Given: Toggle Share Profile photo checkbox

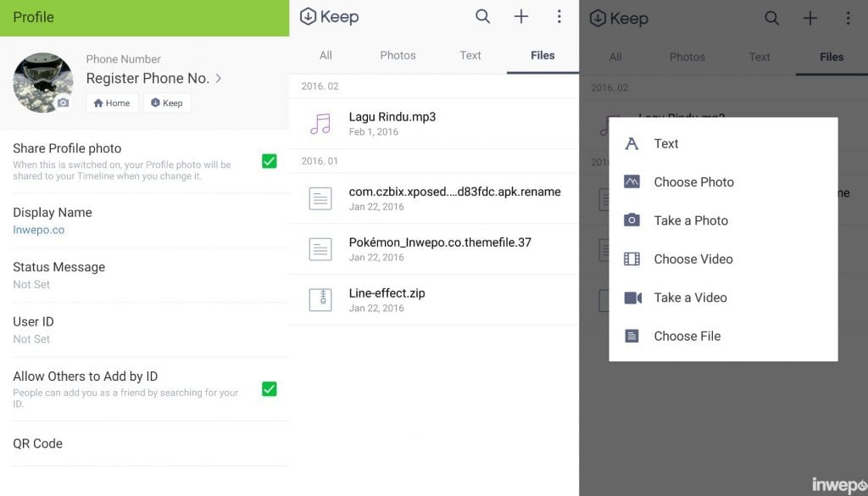Looking at the screenshot, I should 269,161.
